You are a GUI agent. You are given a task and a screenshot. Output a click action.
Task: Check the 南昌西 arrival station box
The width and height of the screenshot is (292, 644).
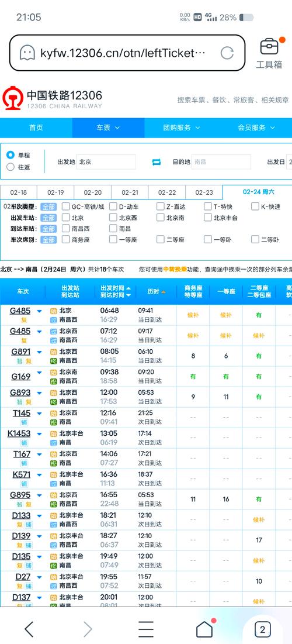pos(65,229)
